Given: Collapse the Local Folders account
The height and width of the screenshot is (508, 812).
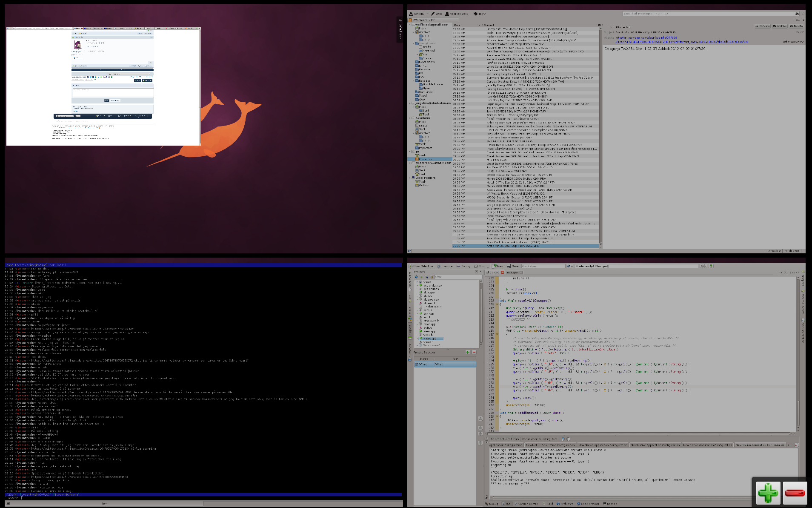Looking at the screenshot, I should tap(410, 178).
